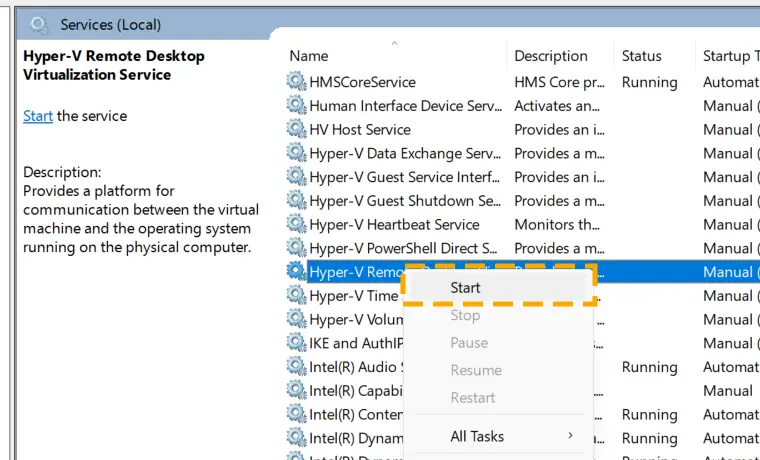Select the Hyper-V Volume service row
The height and width of the screenshot is (460, 760).
pos(355,319)
